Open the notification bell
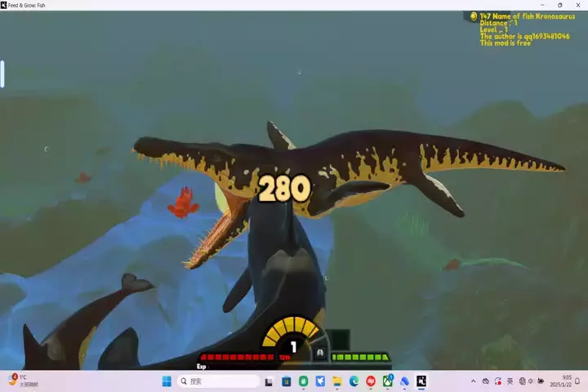Screen dimensions: 588x392 click(x=577, y=381)
